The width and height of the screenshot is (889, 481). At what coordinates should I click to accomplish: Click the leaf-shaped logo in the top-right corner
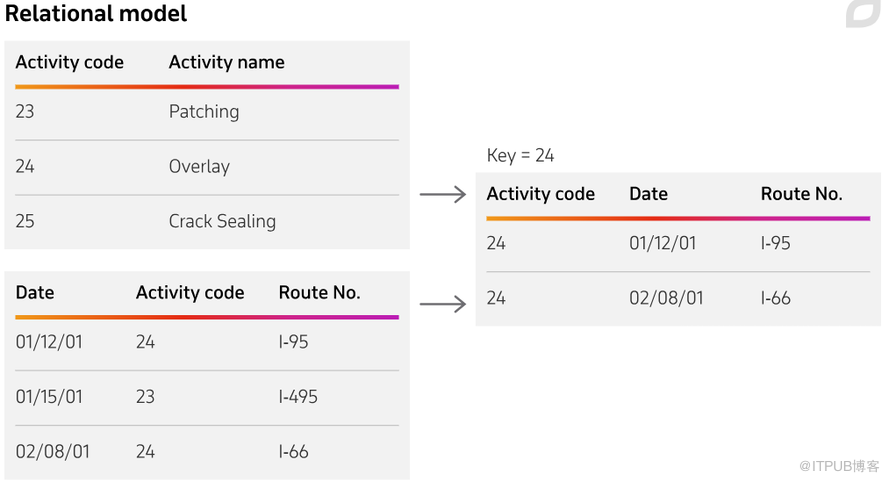(x=862, y=13)
